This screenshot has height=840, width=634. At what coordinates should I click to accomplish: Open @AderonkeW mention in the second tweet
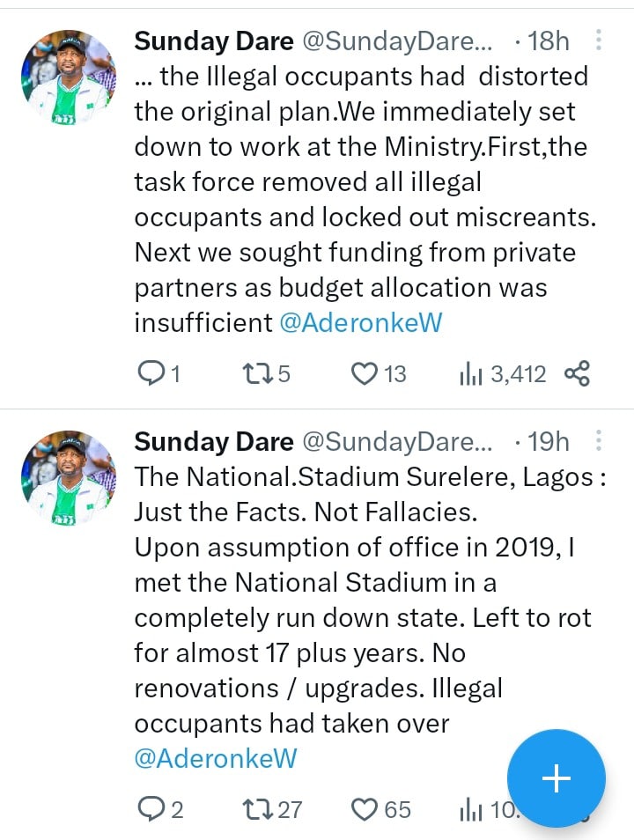coord(215,758)
